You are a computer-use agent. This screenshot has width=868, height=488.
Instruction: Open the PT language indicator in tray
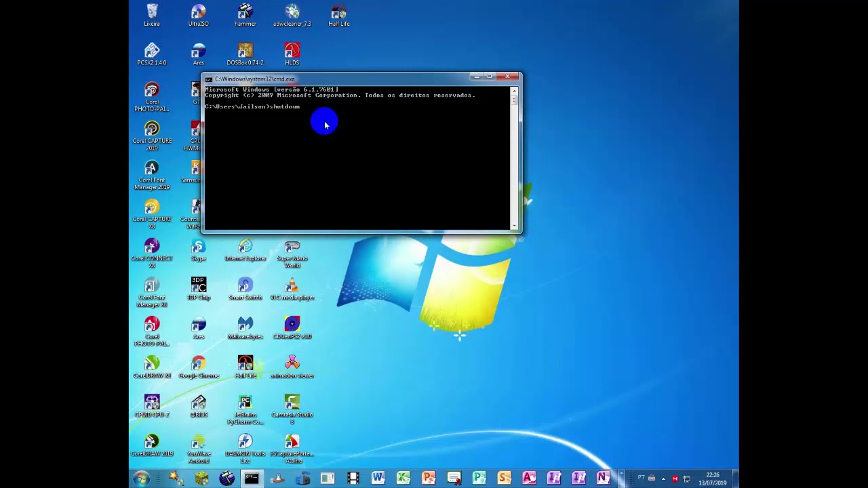641,479
